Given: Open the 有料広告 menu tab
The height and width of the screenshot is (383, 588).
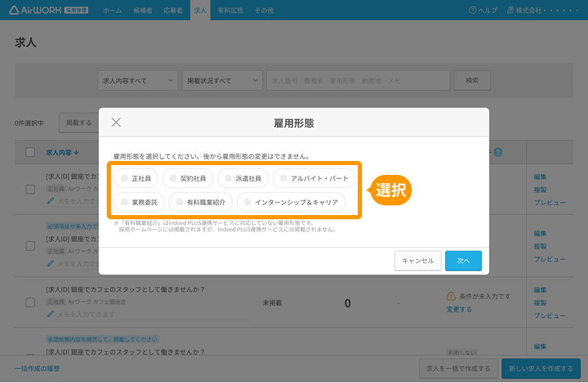Looking at the screenshot, I should click(x=230, y=10).
